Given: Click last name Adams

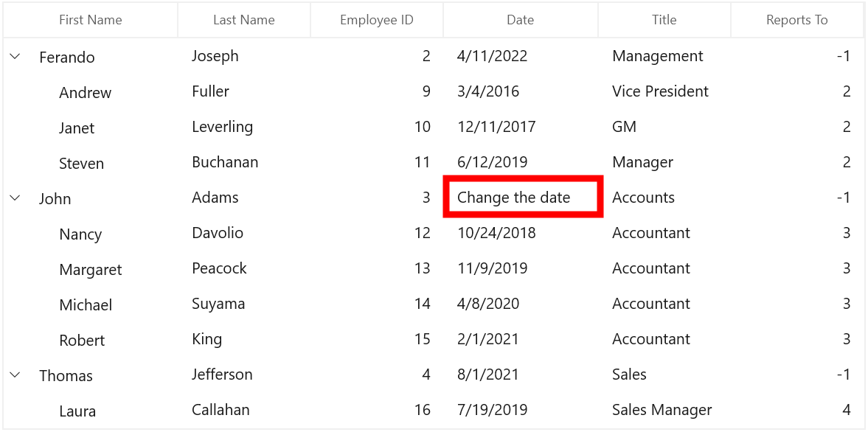Looking at the screenshot, I should tap(215, 198).
